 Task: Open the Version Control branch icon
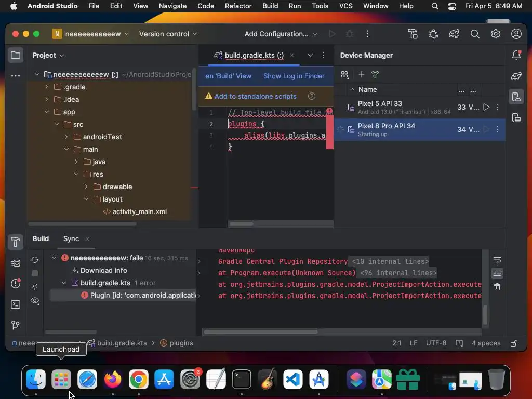(16, 325)
